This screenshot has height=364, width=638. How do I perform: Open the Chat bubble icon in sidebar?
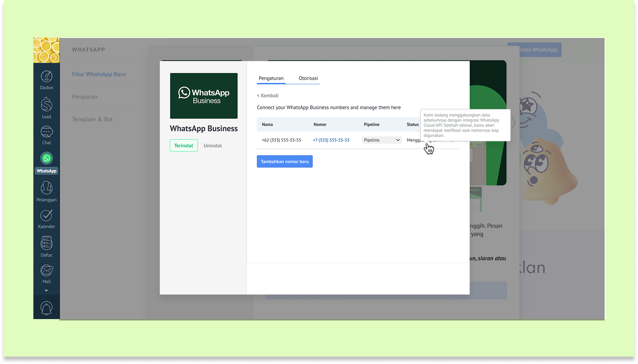46,132
